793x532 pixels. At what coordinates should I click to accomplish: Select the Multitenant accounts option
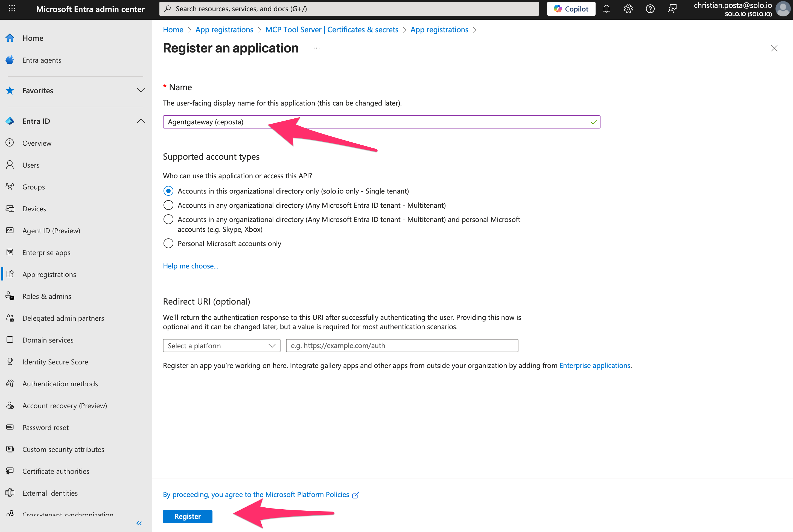(x=168, y=205)
